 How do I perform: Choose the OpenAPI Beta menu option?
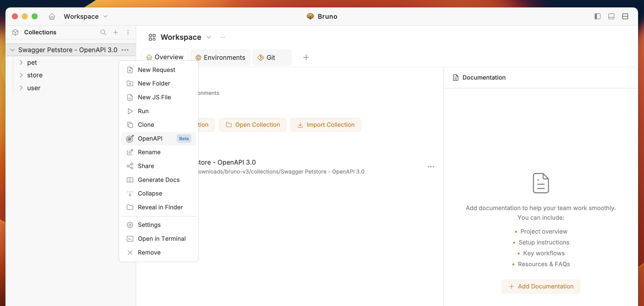[150, 138]
